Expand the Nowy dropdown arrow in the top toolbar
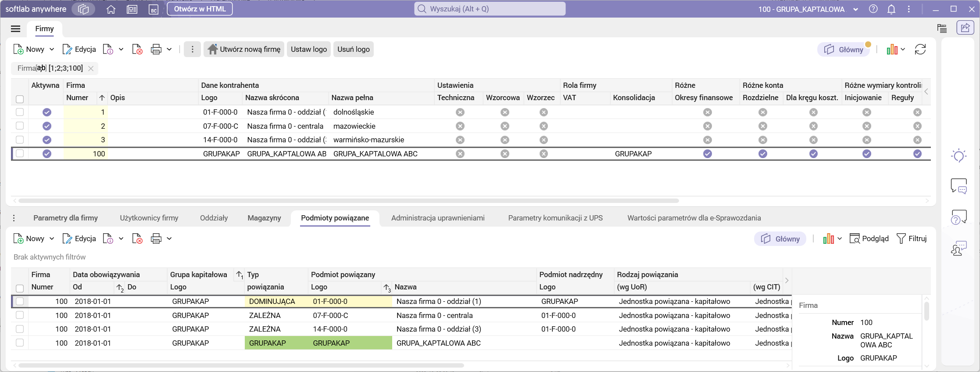980x372 pixels. click(52, 50)
